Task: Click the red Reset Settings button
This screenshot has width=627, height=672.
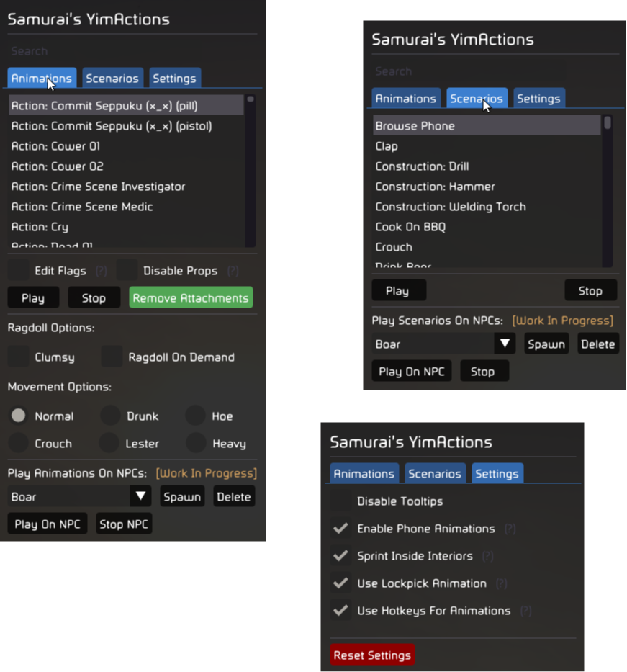Action: click(x=372, y=655)
